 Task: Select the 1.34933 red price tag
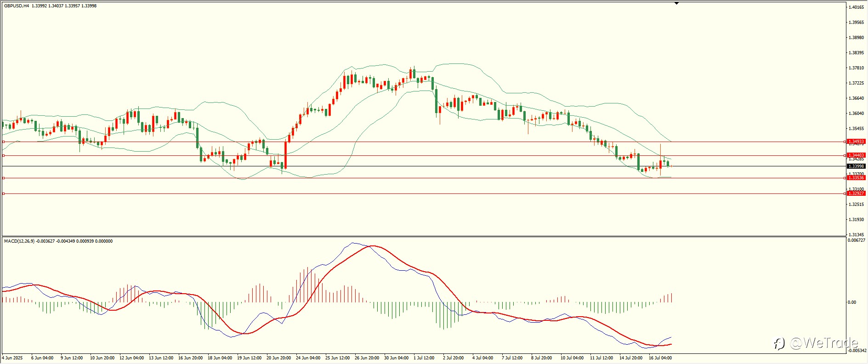coord(857,142)
